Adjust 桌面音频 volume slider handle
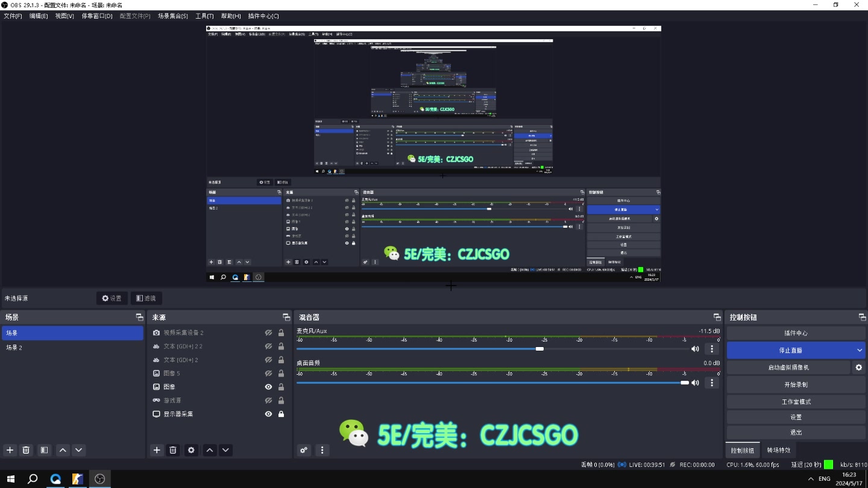The height and width of the screenshot is (488, 868). click(684, 383)
